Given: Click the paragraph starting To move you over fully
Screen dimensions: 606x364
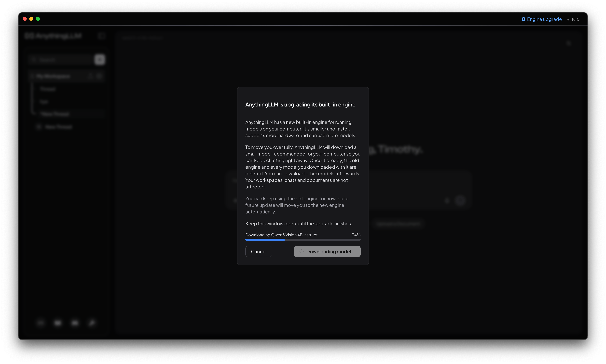Looking at the screenshot, I should pyautogui.click(x=303, y=167).
